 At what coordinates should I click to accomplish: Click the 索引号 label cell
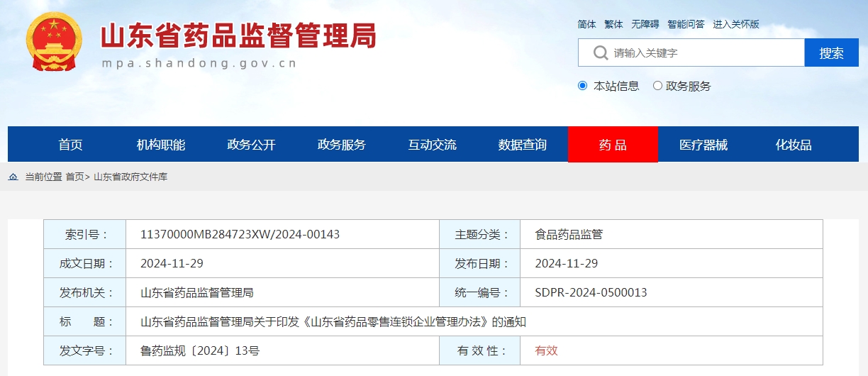pos(85,234)
